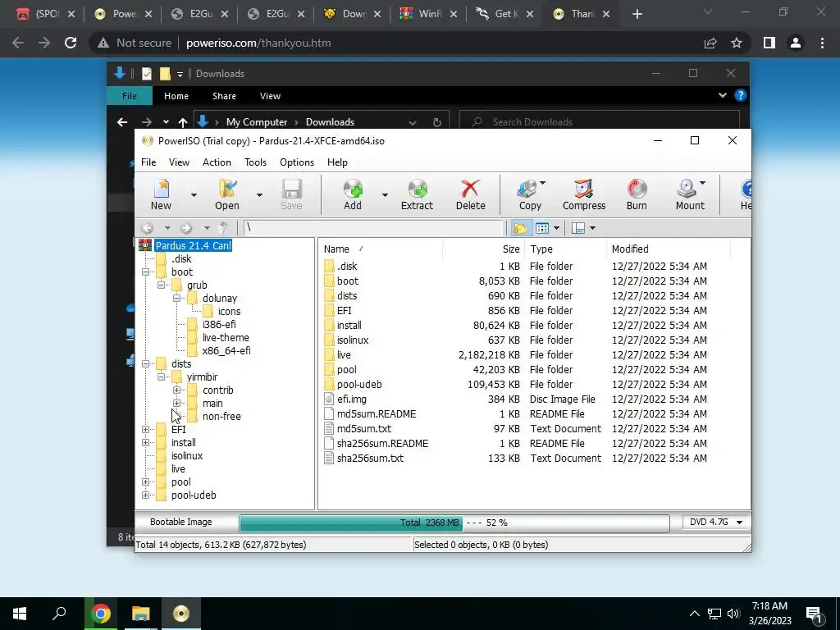
Task: Switch to Home tab in Downloads window
Action: (x=176, y=96)
